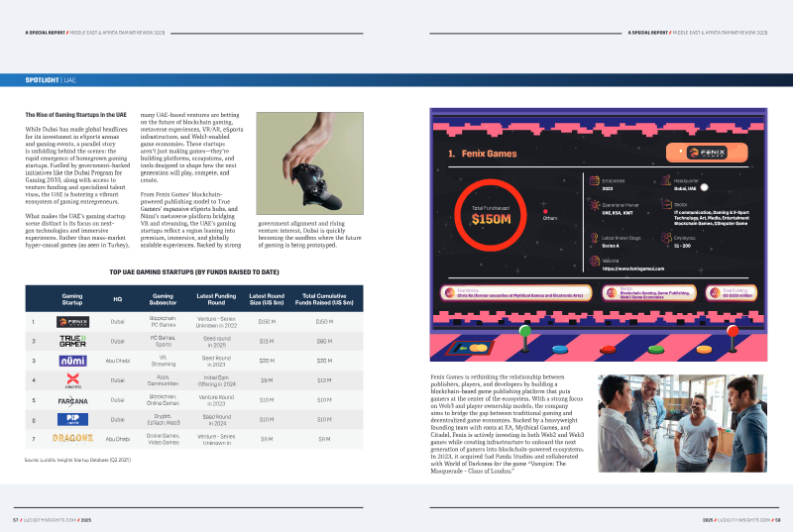Viewport: 793px width, 532px height.
Task: Click the sun-shaped icon beside Operational Market
Action: (x=595, y=205)
